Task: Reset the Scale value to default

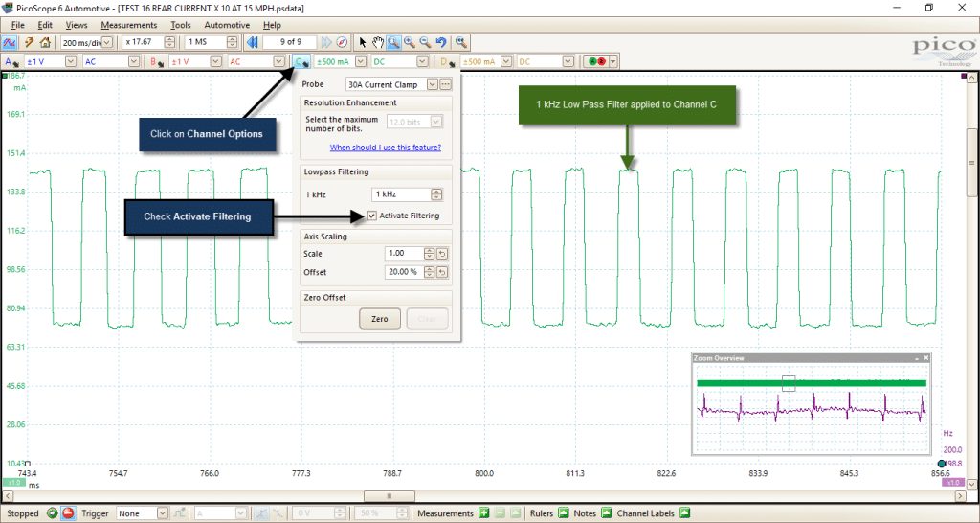Action: (x=442, y=254)
